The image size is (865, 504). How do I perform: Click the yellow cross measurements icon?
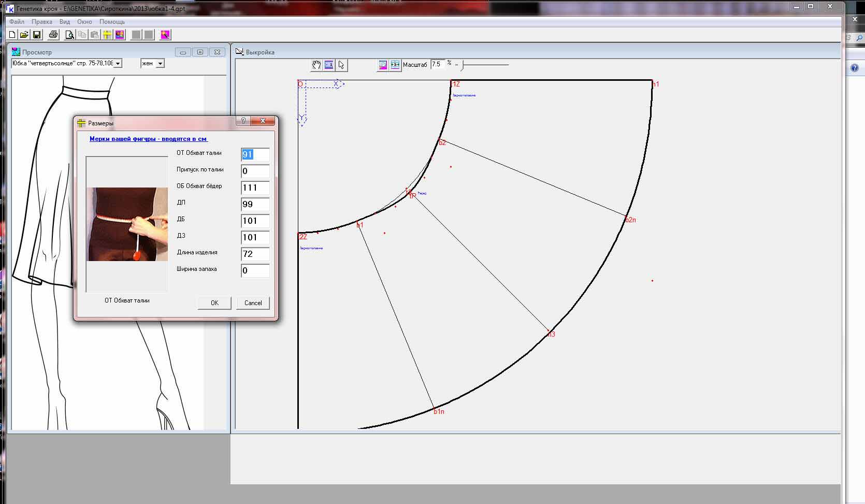pos(107,35)
